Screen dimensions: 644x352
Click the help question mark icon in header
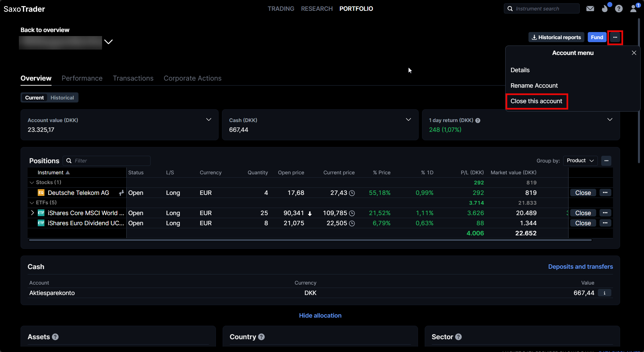click(619, 9)
